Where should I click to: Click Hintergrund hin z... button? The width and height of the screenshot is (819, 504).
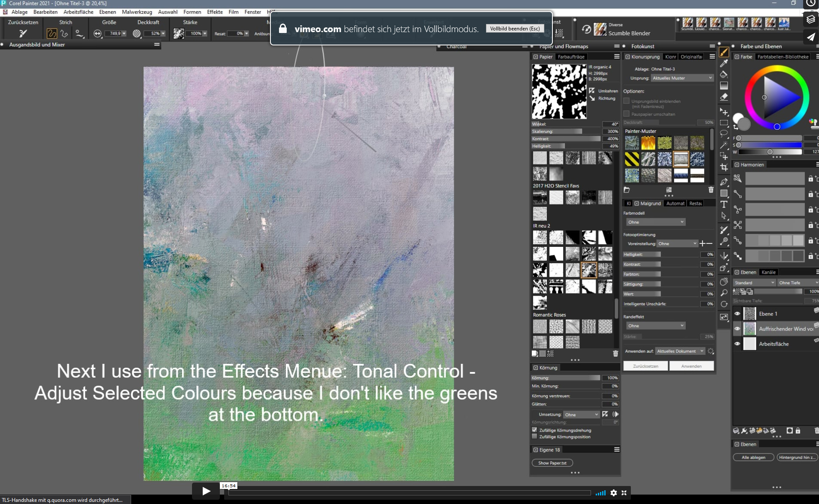click(797, 457)
